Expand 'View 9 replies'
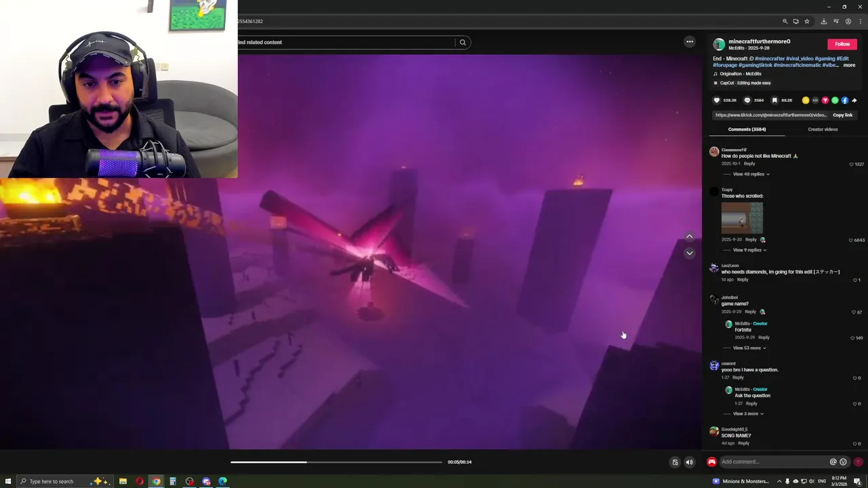 click(749, 250)
